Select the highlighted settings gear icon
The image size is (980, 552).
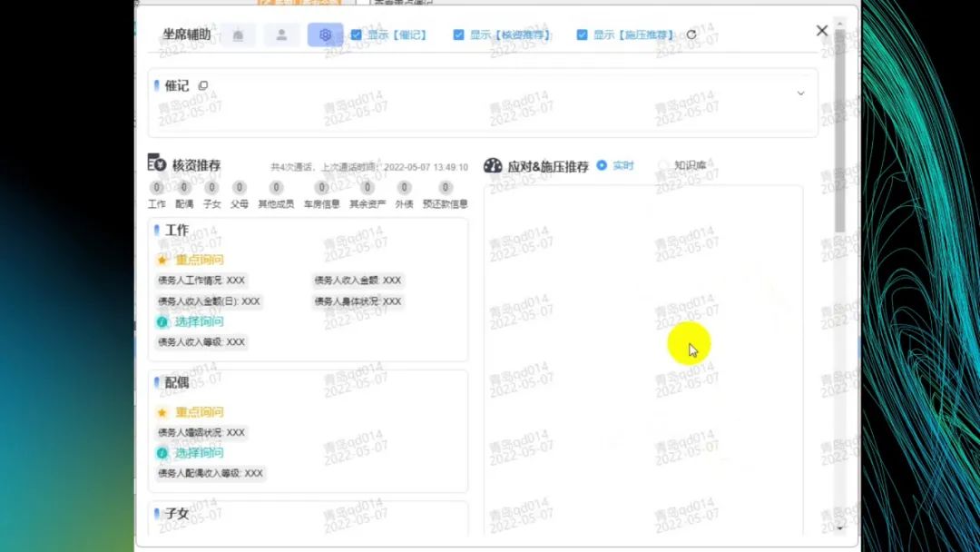point(325,35)
